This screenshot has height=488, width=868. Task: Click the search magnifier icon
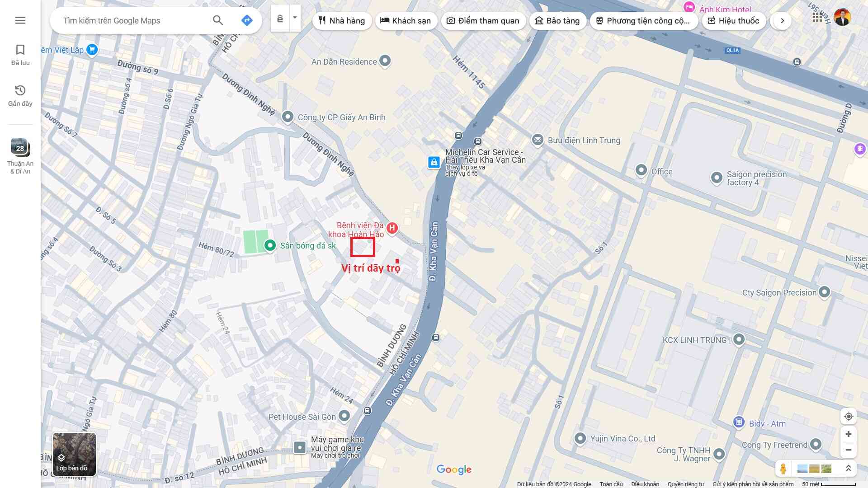coord(218,20)
